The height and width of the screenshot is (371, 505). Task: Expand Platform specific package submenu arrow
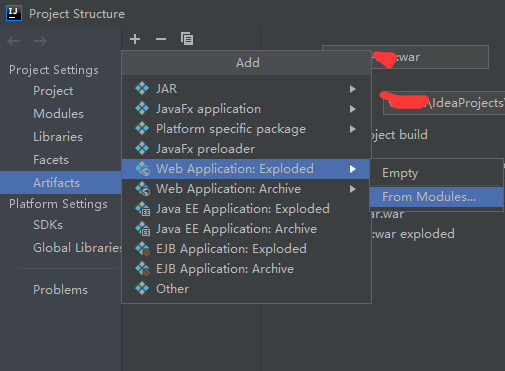tap(353, 129)
